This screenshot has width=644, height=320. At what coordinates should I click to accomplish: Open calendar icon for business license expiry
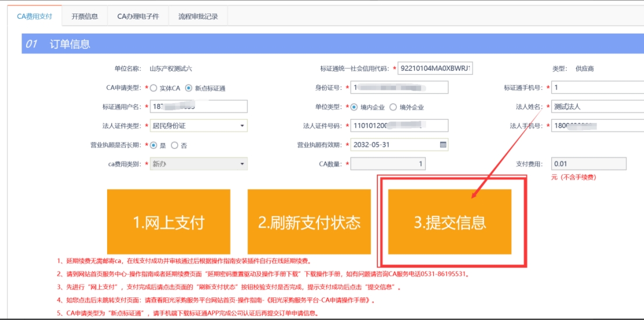(443, 145)
